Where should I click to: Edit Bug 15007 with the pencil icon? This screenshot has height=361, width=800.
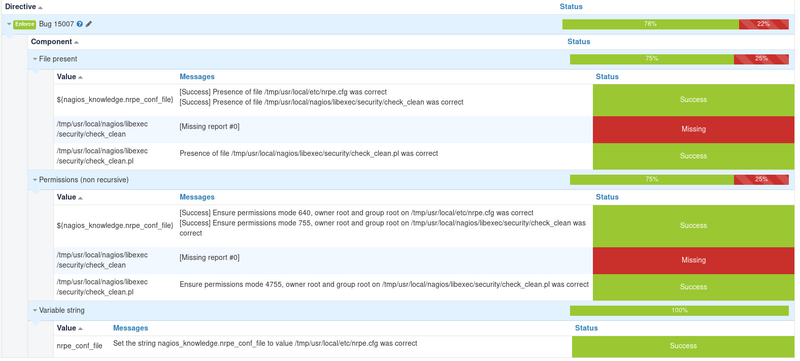click(x=89, y=24)
